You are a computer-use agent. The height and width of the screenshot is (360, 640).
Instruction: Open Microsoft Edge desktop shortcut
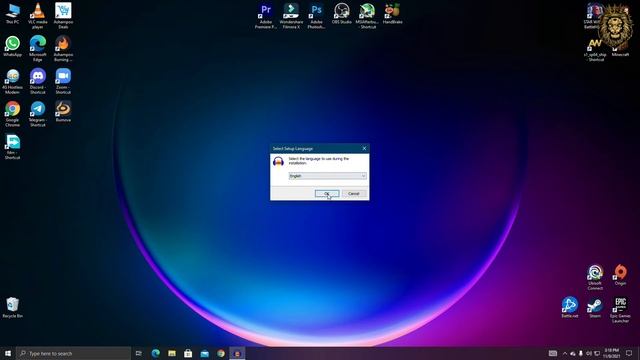click(x=38, y=48)
